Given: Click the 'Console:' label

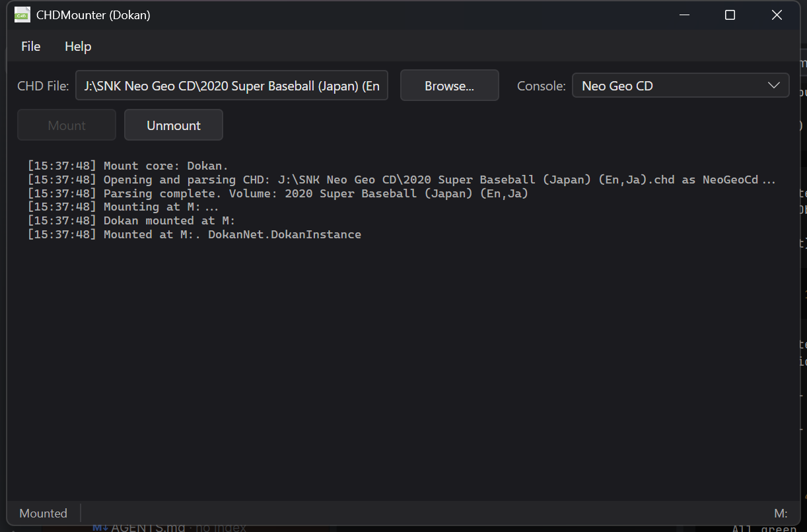Looking at the screenshot, I should click(x=542, y=86).
